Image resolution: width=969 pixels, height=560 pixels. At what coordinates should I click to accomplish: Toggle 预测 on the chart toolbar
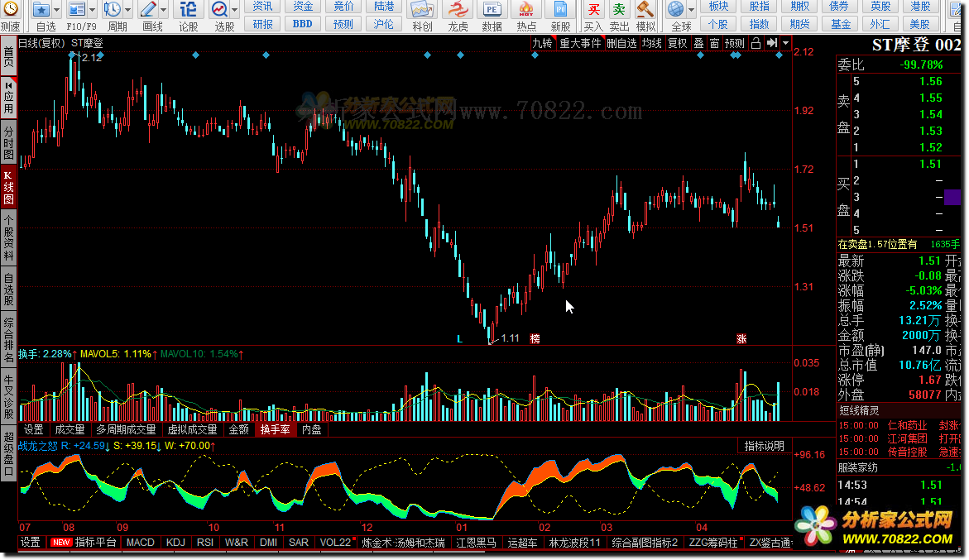735,43
